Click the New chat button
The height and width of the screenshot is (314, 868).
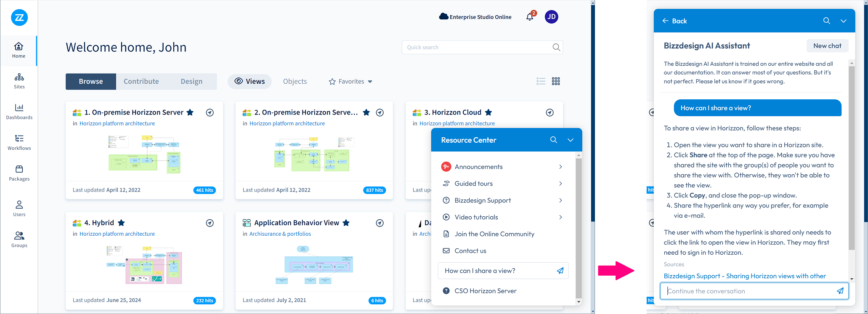coord(827,46)
